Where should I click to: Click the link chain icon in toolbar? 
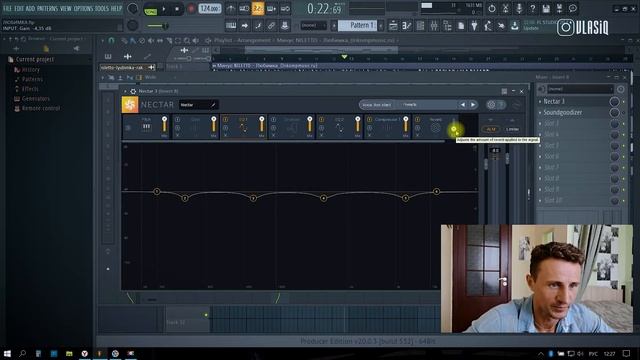pos(271,26)
